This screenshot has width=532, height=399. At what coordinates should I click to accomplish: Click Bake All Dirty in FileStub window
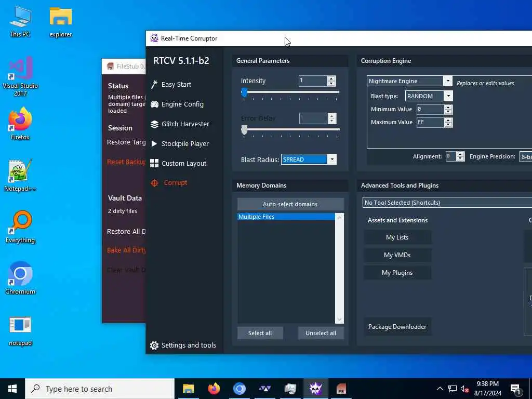126,250
